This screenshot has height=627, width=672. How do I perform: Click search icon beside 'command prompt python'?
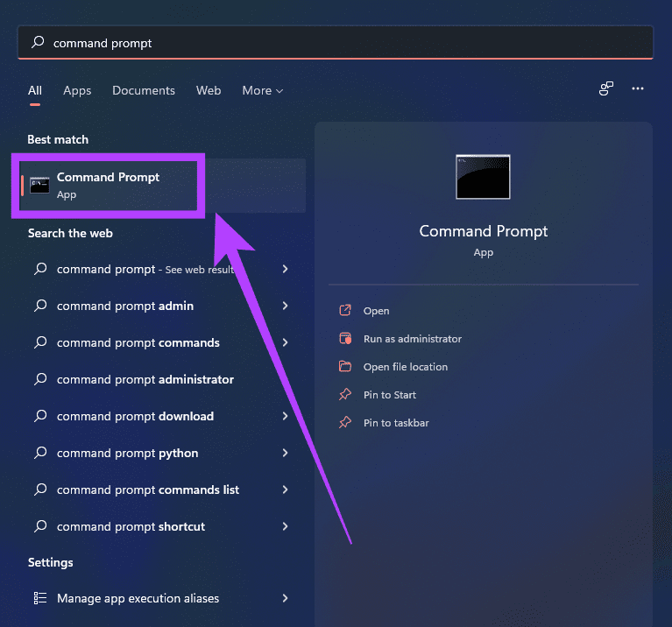[x=40, y=453]
